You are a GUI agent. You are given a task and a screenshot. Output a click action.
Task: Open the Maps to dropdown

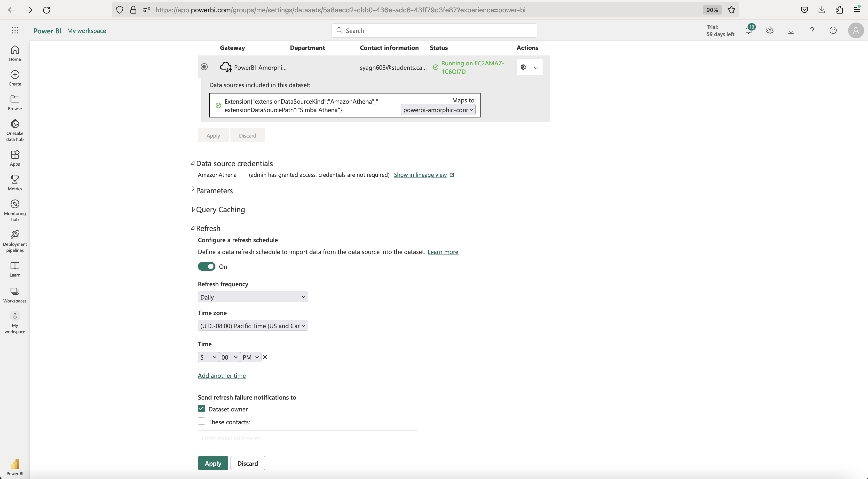[x=438, y=110]
